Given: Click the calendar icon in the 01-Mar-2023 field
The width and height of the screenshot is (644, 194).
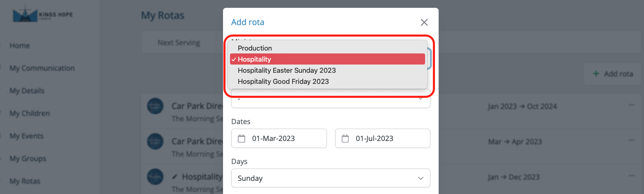Looking at the screenshot, I should pos(242,139).
